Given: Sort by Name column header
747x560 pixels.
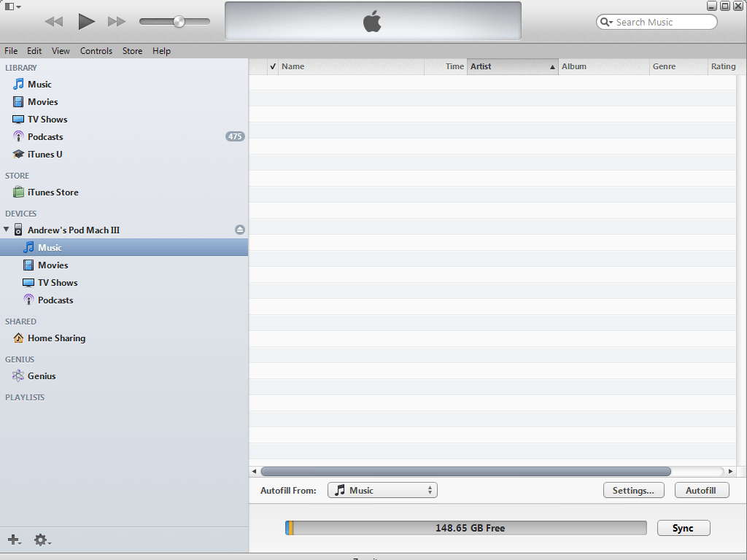Looking at the screenshot, I should tap(351, 66).
